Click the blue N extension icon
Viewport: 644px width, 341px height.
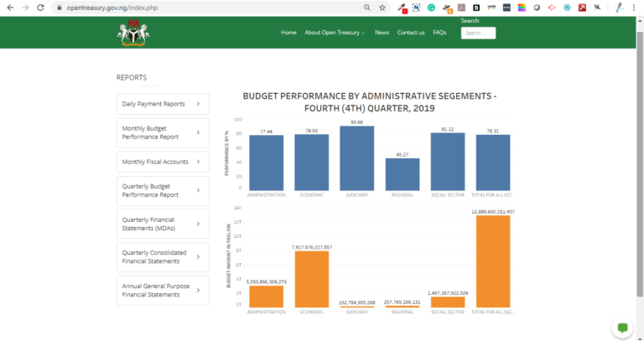pos(416,8)
